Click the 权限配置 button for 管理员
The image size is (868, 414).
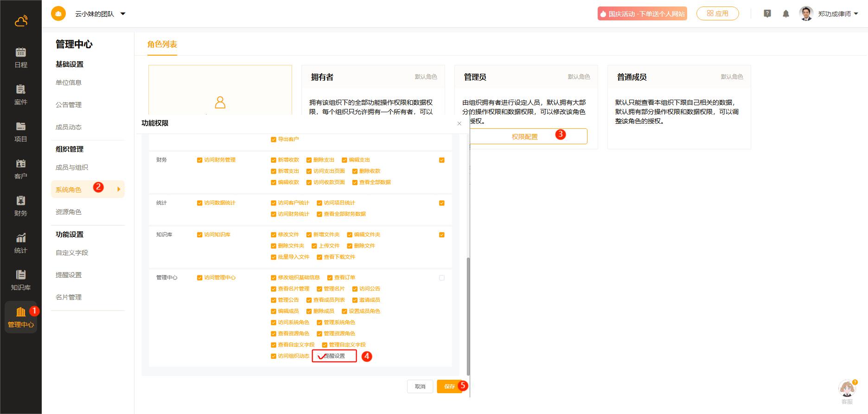tap(525, 137)
